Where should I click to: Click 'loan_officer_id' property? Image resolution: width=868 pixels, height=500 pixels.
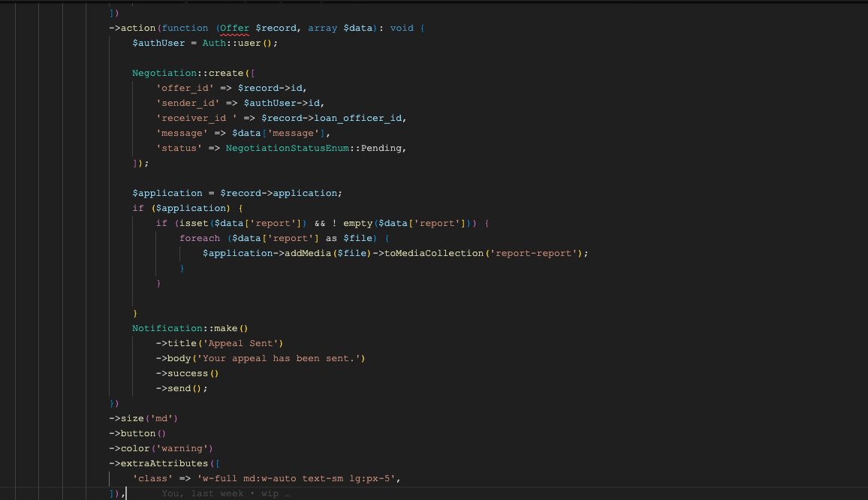(358, 118)
